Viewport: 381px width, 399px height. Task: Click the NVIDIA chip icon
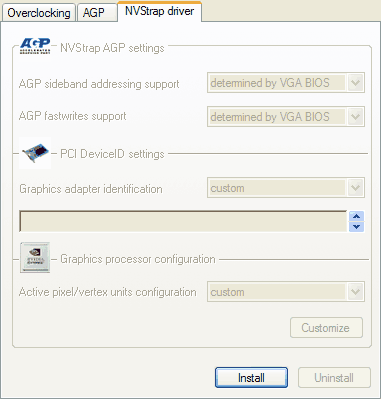[35, 258]
